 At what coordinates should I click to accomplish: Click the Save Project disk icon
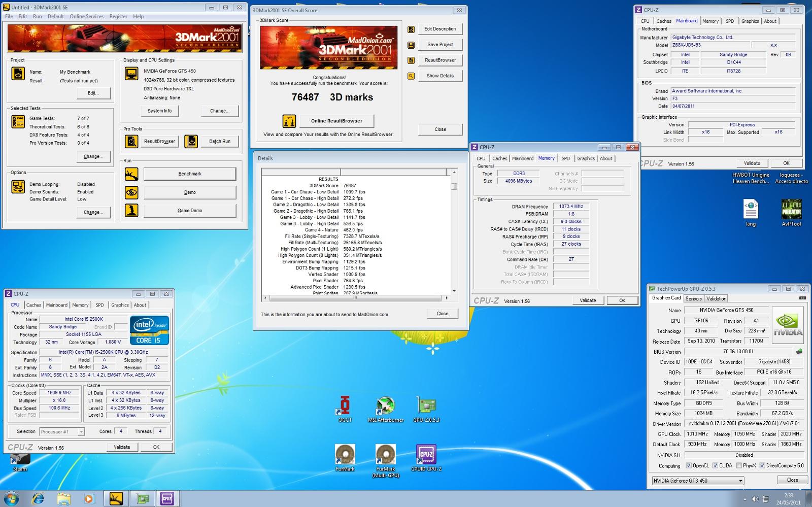tap(411, 45)
